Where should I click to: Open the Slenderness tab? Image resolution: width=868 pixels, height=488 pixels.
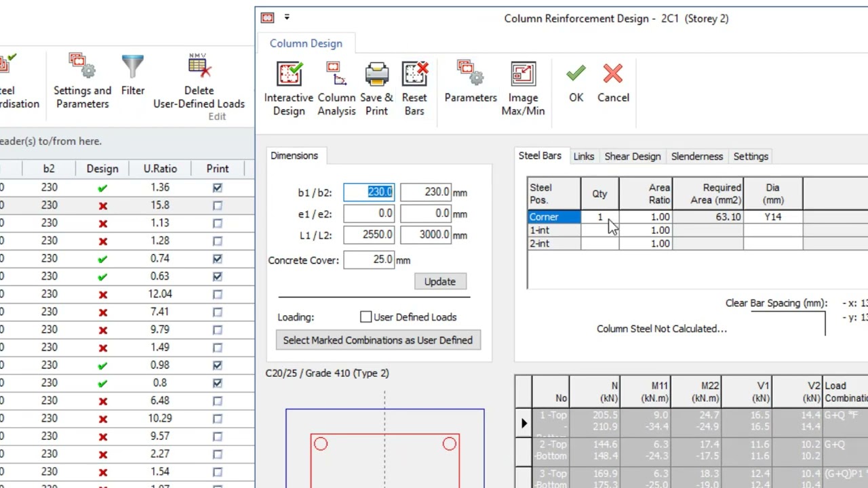point(696,157)
